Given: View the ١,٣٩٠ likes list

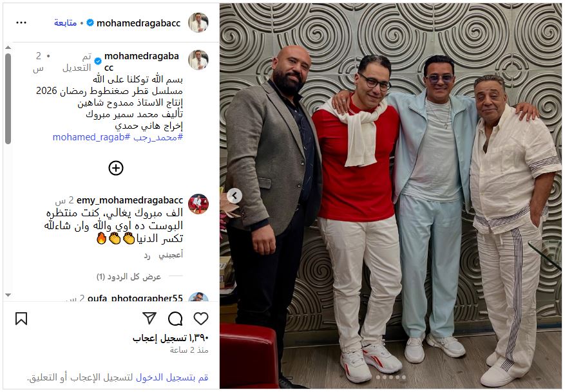Looking at the screenshot, I should click(x=171, y=338).
